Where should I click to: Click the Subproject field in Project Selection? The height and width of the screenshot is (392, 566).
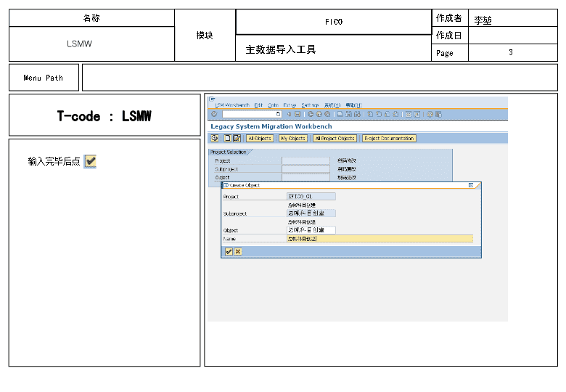coord(305,169)
